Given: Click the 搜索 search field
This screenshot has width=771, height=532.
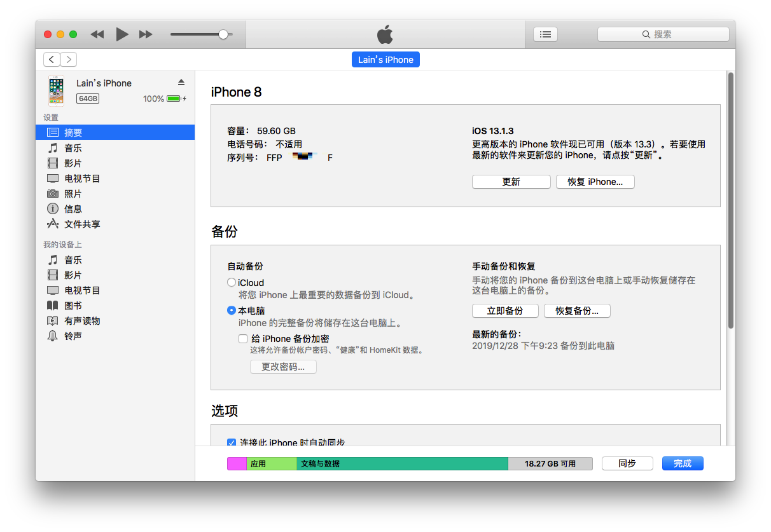Looking at the screenshot, I should (663, 34).
